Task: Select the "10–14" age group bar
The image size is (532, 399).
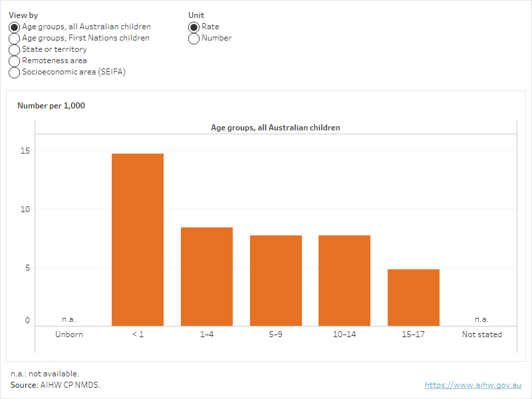Action: (x=344, y=278)
